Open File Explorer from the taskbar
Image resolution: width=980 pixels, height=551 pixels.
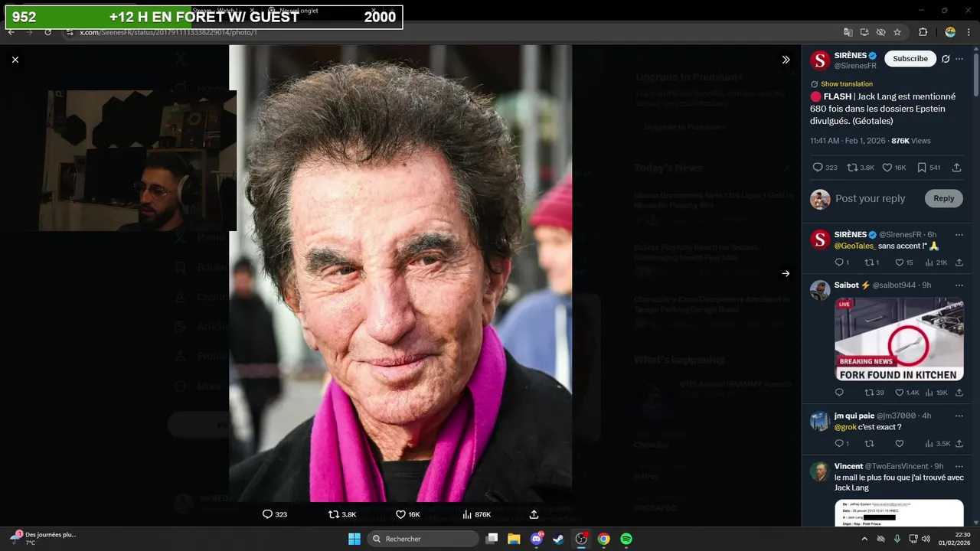tap(514, 539)
